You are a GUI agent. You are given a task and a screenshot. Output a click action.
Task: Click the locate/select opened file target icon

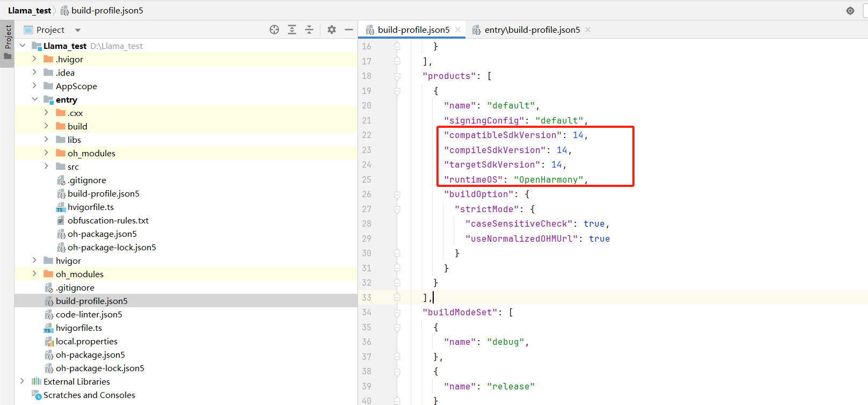[274, 30]
